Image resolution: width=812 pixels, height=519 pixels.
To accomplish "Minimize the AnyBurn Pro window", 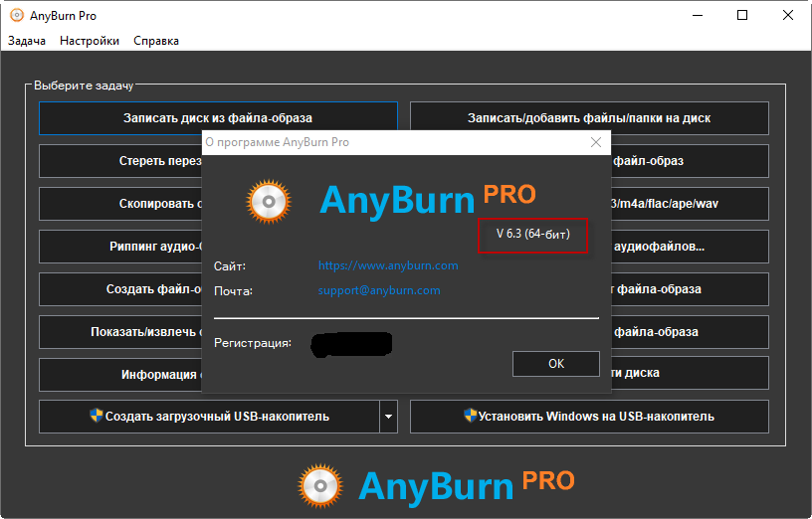I will (698, 16).
